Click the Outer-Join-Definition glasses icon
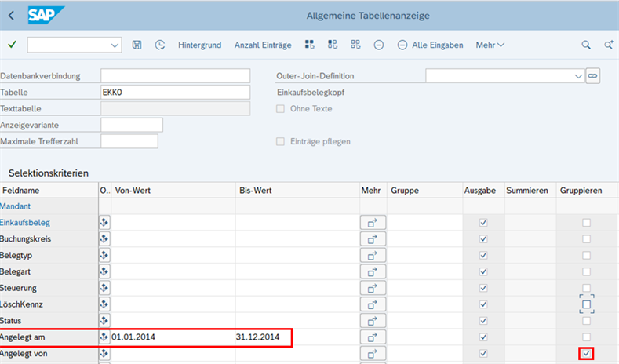Image resolution: width=619 pixels, height=364 pixels. 593,76
